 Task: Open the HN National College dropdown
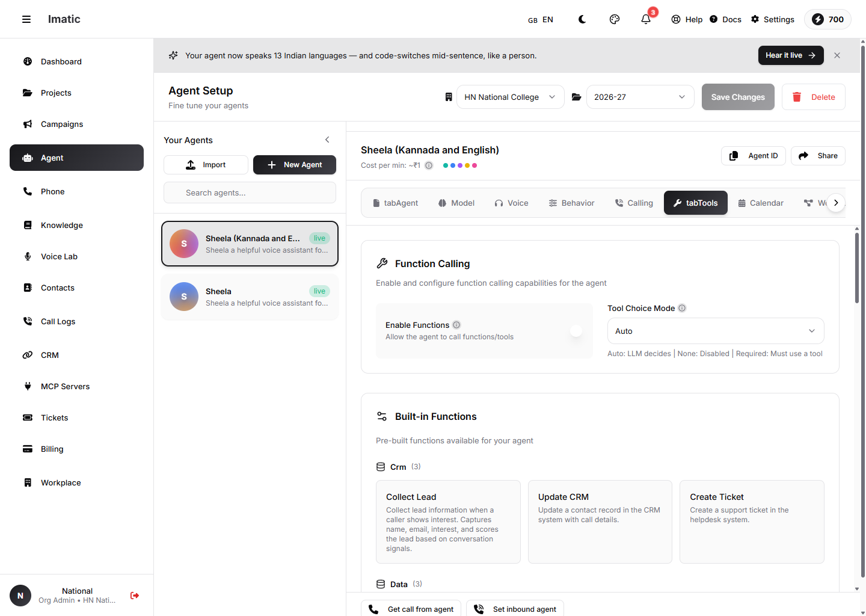[510, 97]
